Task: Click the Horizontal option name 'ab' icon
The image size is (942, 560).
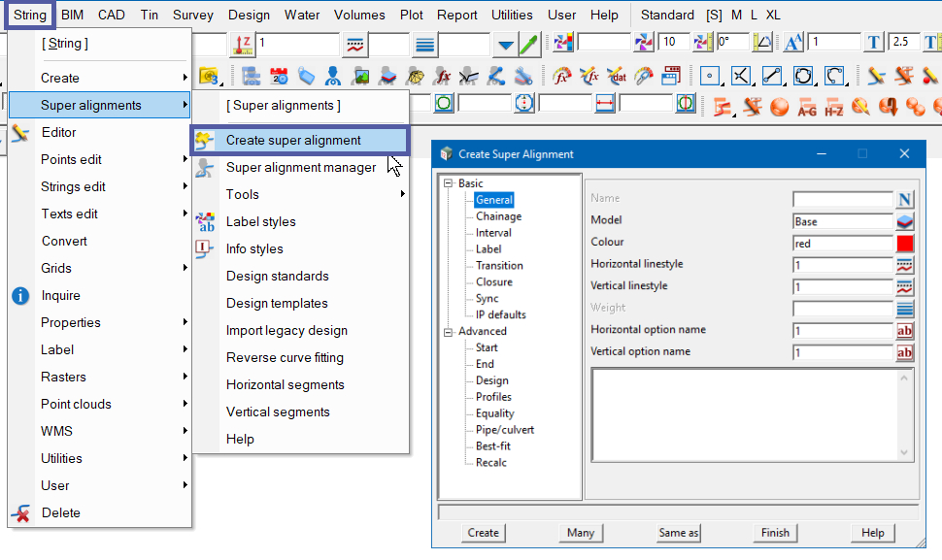Action: pyautogui.click(x=905, y=331)
